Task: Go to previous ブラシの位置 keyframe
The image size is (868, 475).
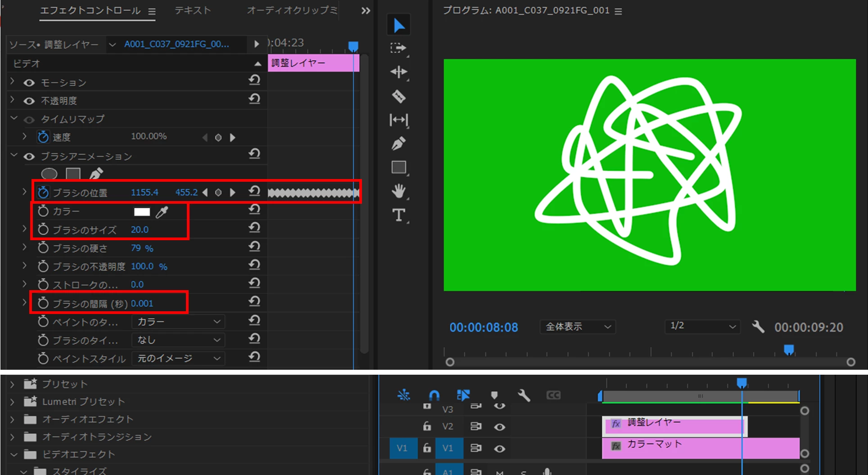Action: coord(205,193)
